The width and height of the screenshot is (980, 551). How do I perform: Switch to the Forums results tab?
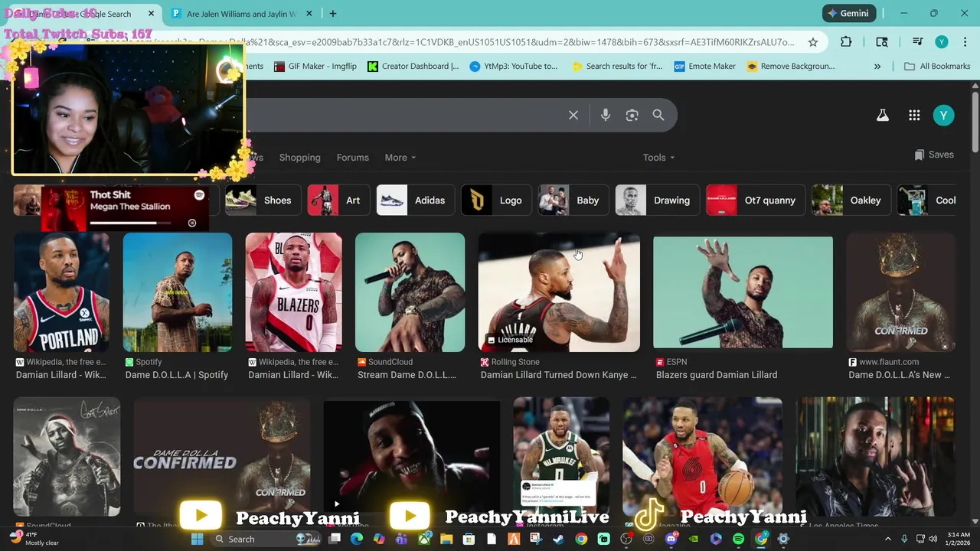coord(353,158)
